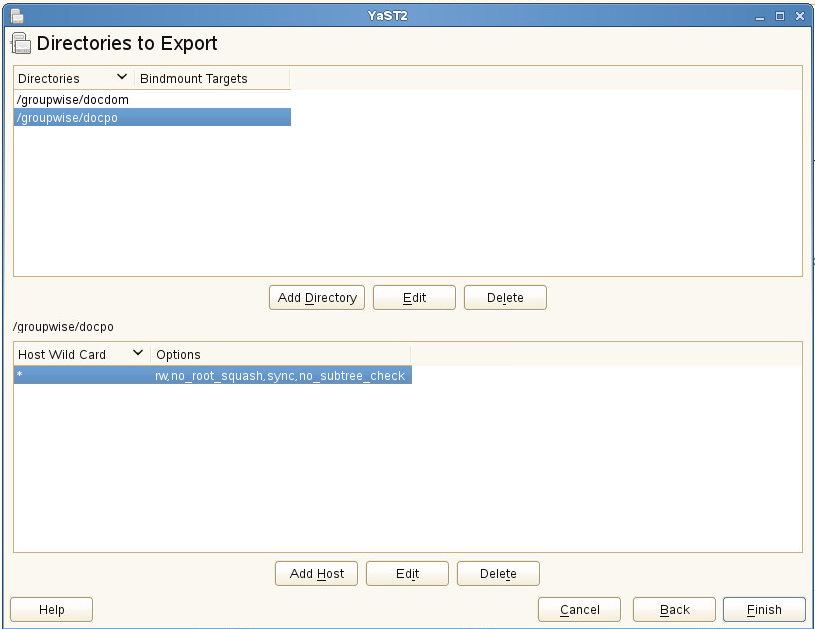Select the /groupwise/docpo directory row
The height and width of the screenshot is (629, 815).
click(68, 118)
